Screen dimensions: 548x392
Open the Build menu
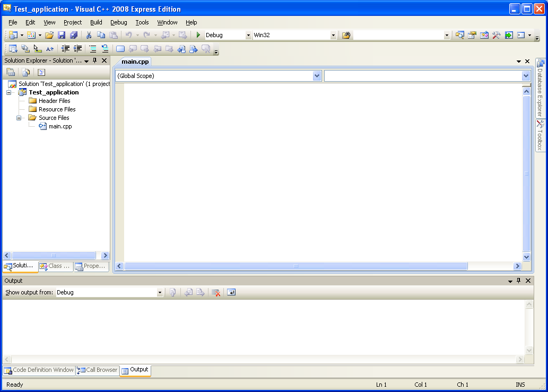96,22
